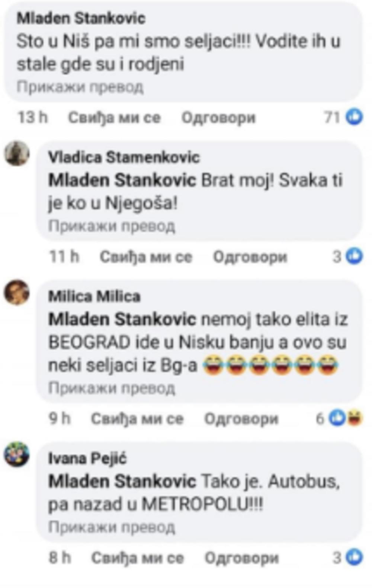This screenshot has width=372, height=588.
Task: Click Одговори under Ivana Pejić's comment
Action: point(241,558)
